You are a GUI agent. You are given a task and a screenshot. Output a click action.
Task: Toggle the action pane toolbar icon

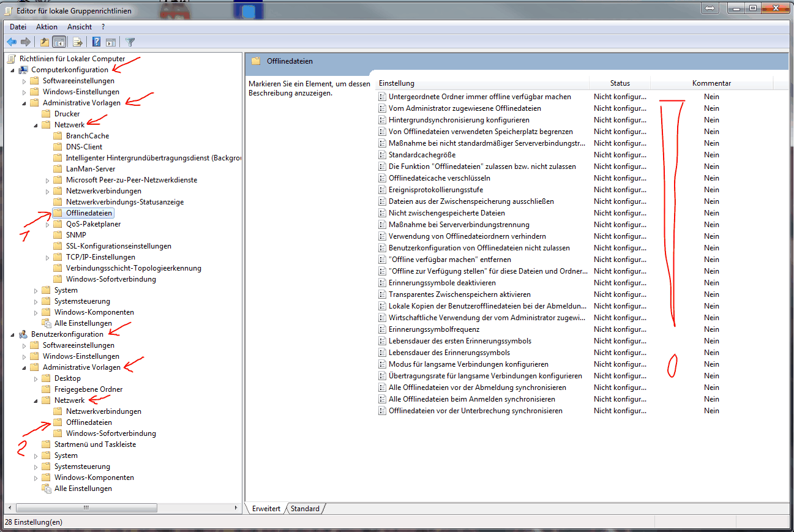(x=111, y=42)
